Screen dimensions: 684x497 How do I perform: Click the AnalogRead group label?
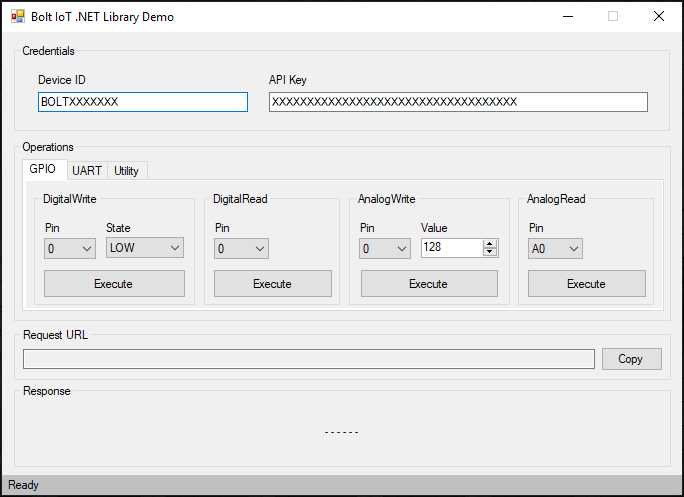pos(556,199)
